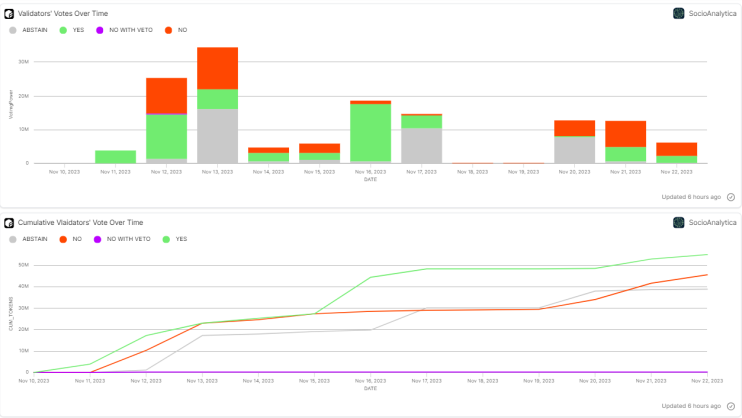Toggle YES line in cumulative chart legend

coord(175,239)
